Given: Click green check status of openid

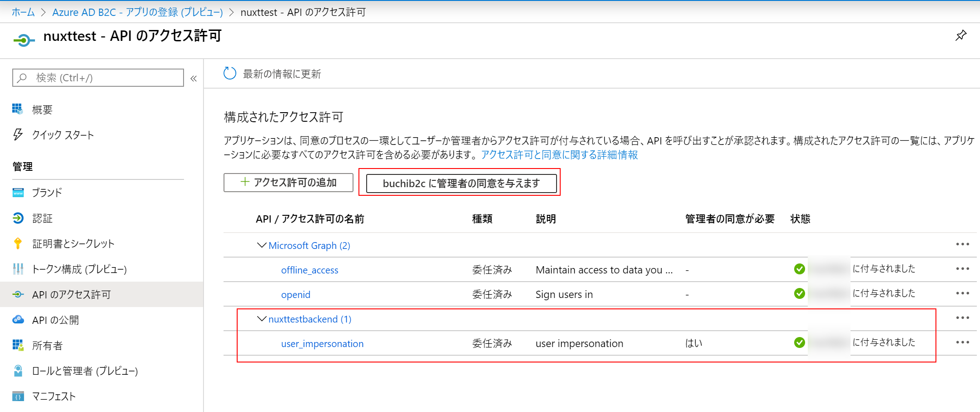Looking at the screenshot, I should click(800, 293).
